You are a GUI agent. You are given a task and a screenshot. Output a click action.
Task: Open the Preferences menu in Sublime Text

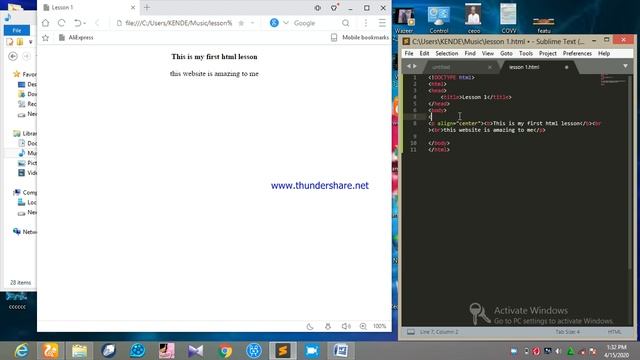click(x=577, y=53)
